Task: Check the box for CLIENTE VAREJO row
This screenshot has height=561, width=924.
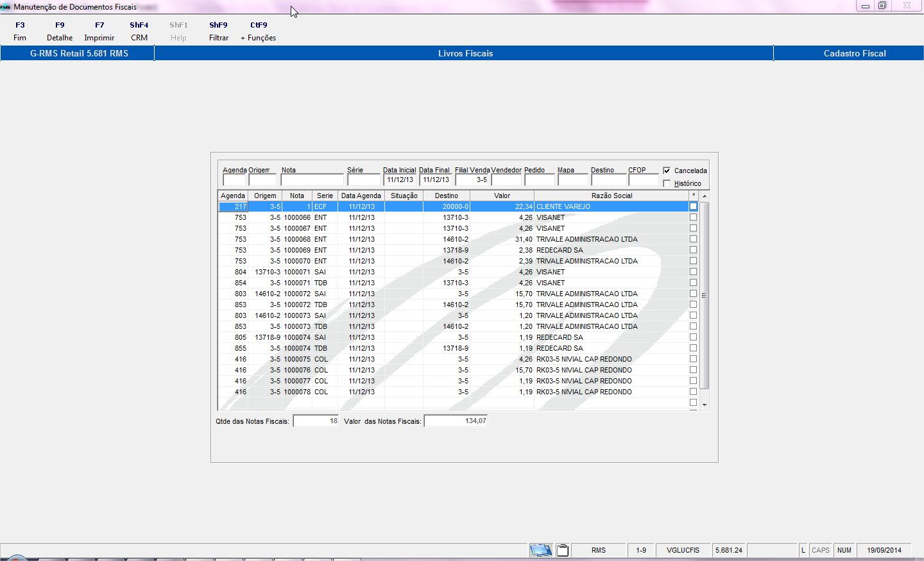Action: point(693,206)
